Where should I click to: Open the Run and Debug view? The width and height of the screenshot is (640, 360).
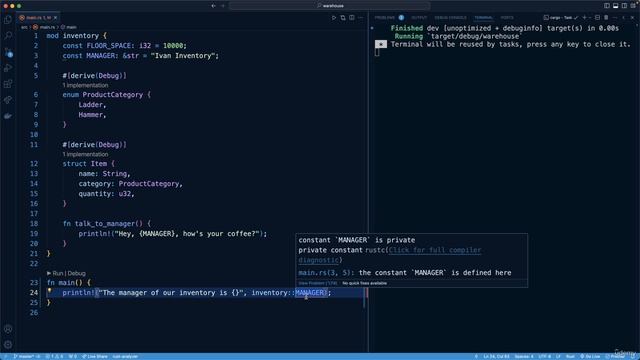click(x=8, y=68)
